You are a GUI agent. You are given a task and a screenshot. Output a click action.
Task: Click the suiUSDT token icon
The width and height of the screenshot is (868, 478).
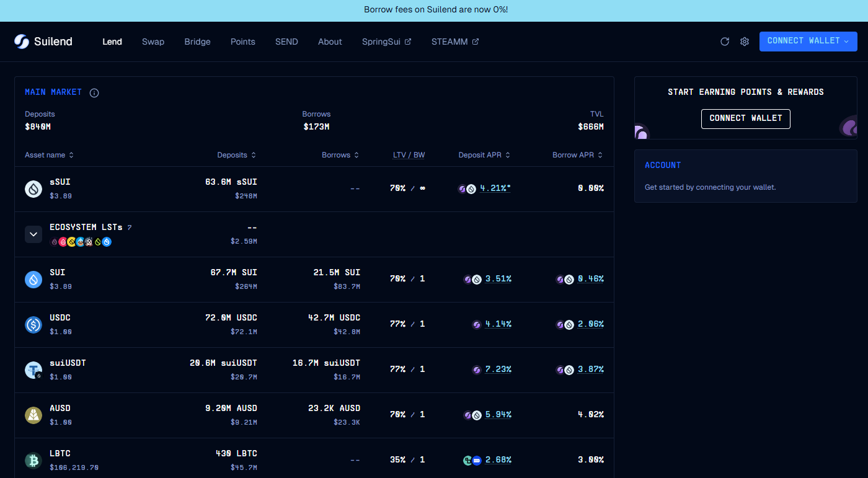click(33, 370)
